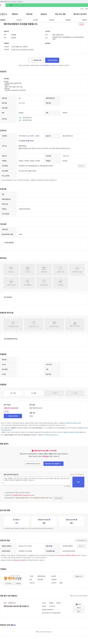Screen dimensions: 88x644
Task: Click the 장애인용 주차장 facility icon
Action: [13, 324]
